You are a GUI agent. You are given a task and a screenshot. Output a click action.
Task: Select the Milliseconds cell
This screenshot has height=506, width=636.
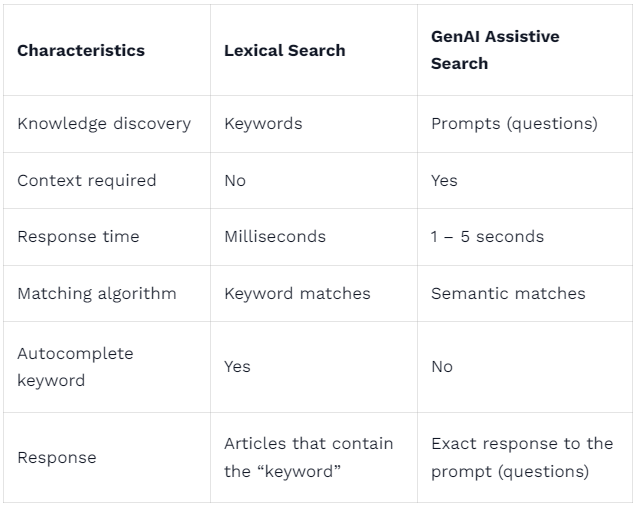point(275,237)
